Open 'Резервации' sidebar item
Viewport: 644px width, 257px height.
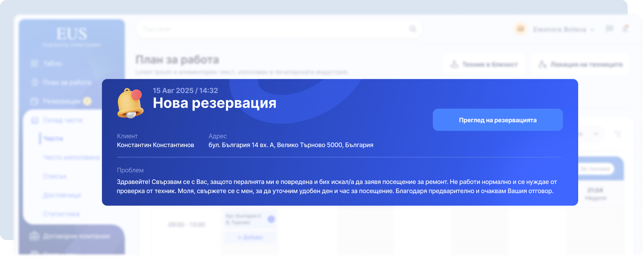[61, 101]
